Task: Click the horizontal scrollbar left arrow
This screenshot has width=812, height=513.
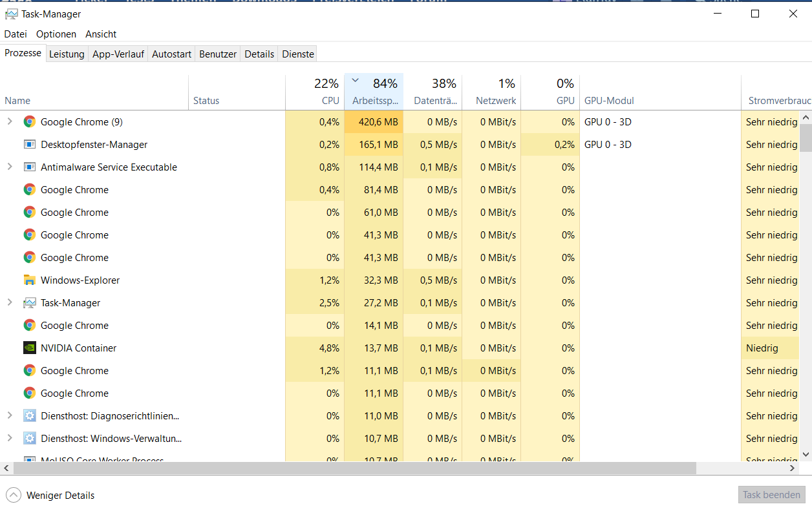Action: pyautogui.click(x=6, y=468)
